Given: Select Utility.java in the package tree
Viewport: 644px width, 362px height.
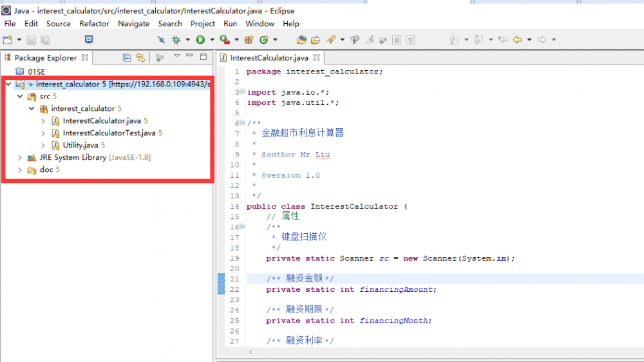Looking at the screenshot, I should pos(80,145).
